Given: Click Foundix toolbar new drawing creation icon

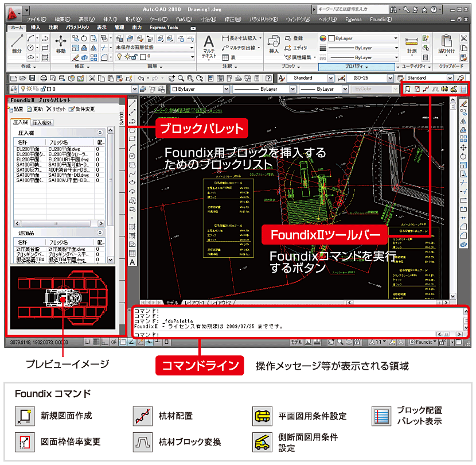Looking at the screenshot, I should pos(408,89).
